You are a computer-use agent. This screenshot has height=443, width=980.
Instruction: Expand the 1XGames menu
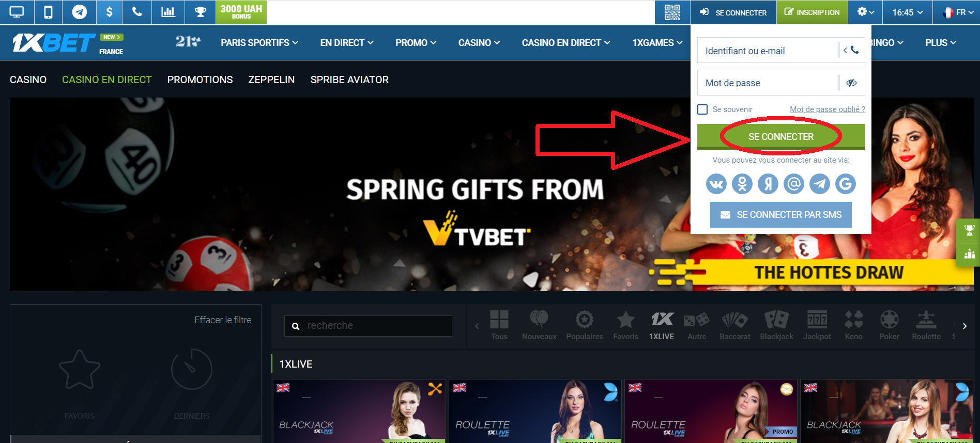(x=657, y=43)
